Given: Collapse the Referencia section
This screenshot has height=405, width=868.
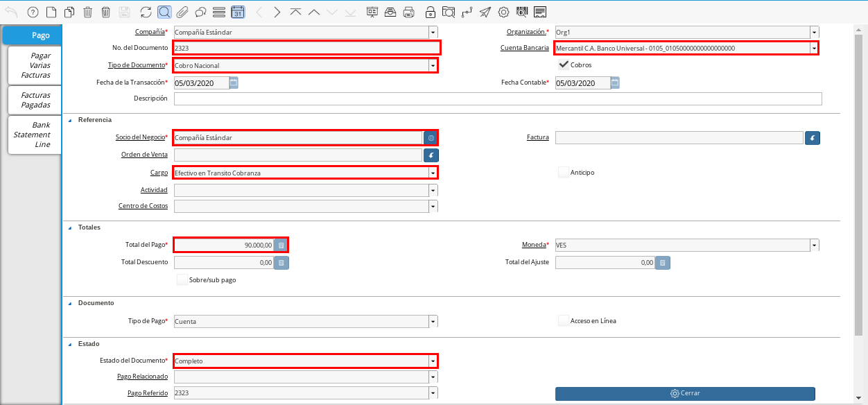Looking at the screenshot, I should pos(70,120).
